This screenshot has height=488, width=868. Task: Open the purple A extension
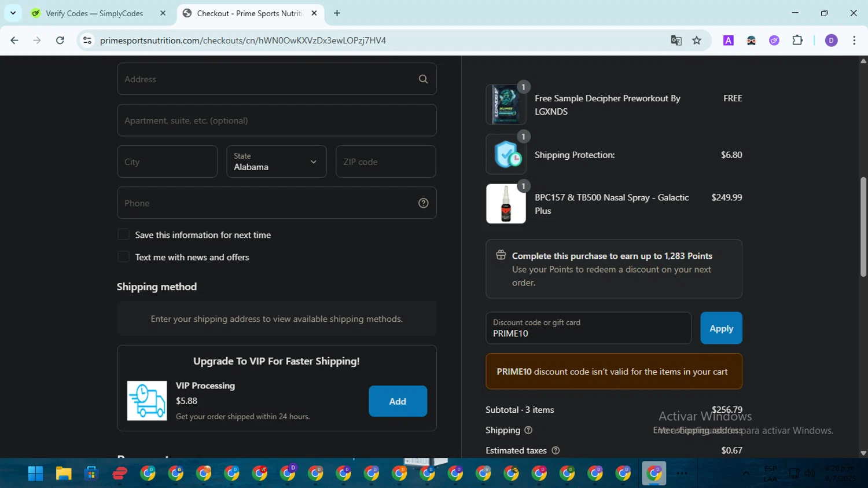pyautogui.click(x=729, y=41)
